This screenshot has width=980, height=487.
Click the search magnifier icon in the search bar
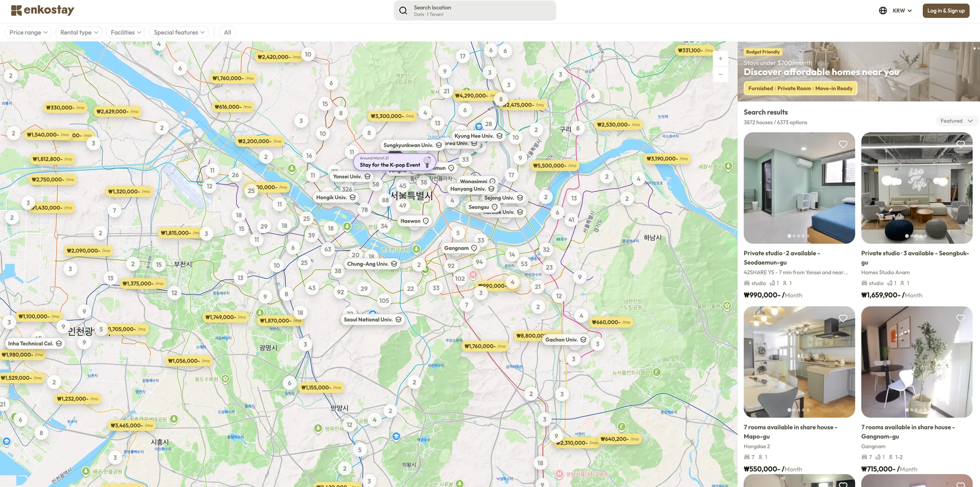(403, 10)
